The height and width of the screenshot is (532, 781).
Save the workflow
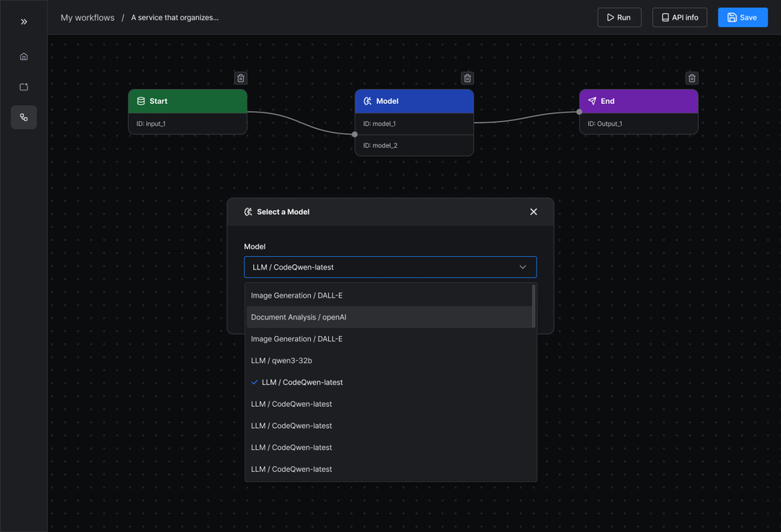(743, 18)
